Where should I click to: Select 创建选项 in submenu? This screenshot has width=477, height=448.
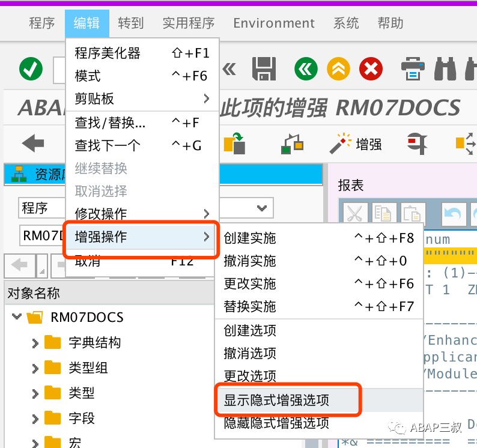coord(319,331)
